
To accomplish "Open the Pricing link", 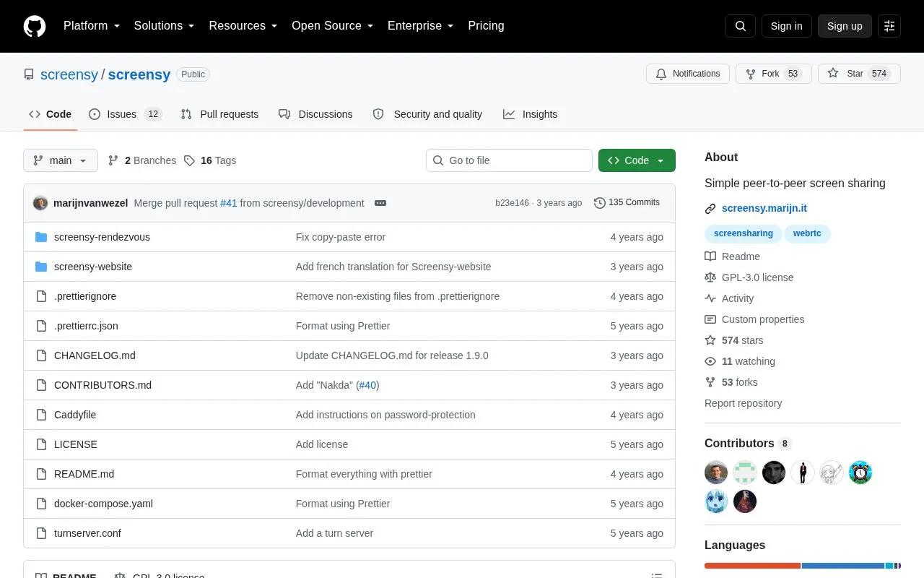I will [x=486, y=26].
